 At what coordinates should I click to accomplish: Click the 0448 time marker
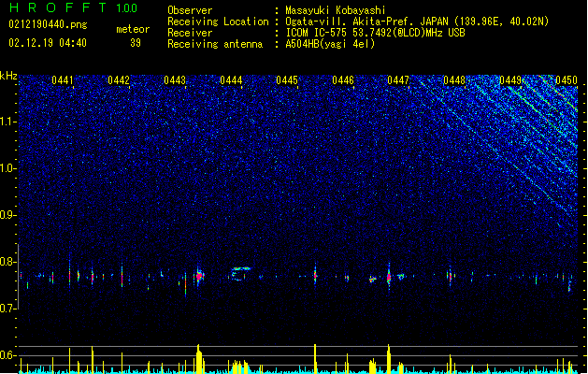(x=454, y=80)
